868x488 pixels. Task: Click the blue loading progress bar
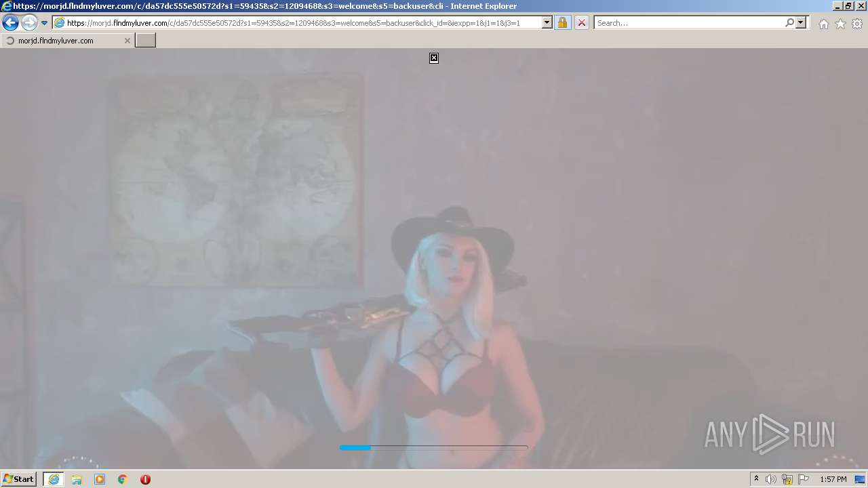coord(433,447)
